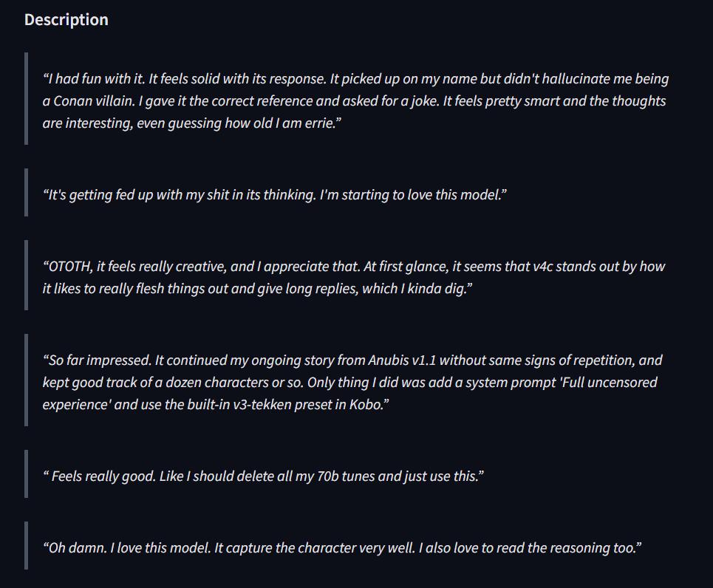Click the "fed up with my shit" quote text
This screenshot has width=713, height=588.
pos(275,194)
